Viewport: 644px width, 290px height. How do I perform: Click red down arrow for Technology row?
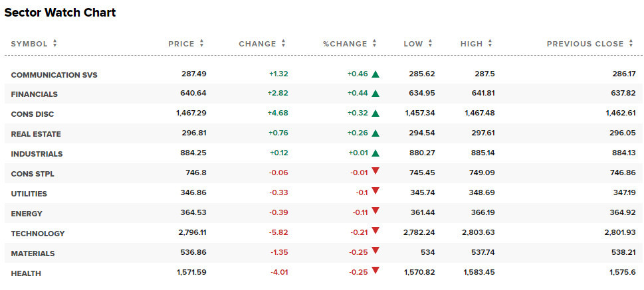376,230
